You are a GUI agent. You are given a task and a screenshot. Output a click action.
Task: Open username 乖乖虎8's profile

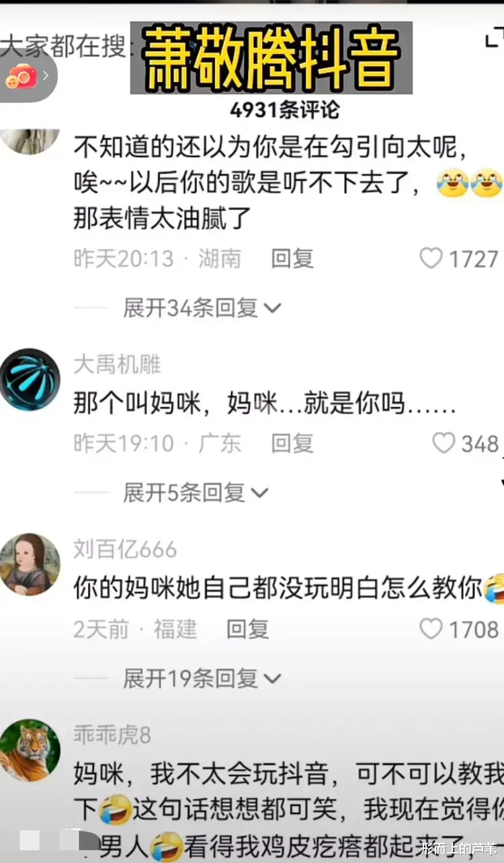click(112, 735)
